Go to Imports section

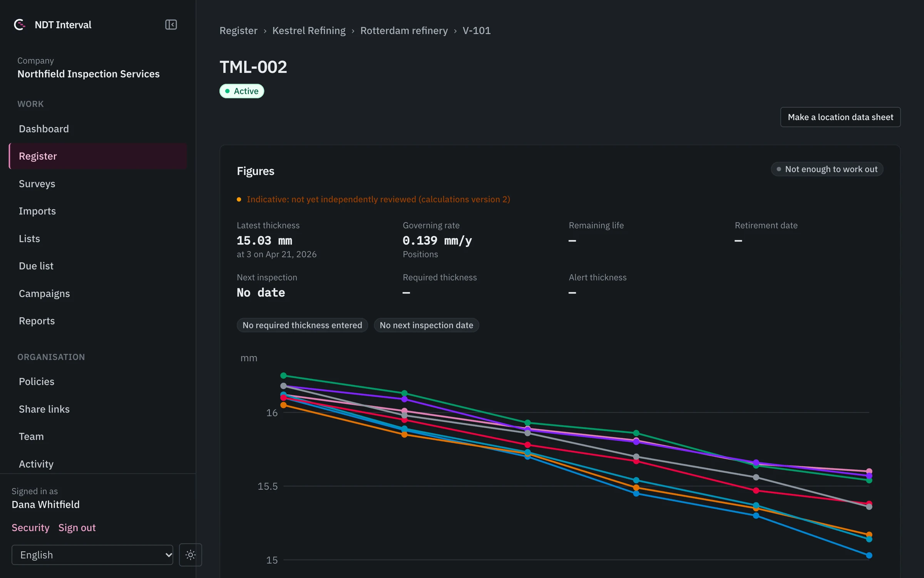(98, 211)
